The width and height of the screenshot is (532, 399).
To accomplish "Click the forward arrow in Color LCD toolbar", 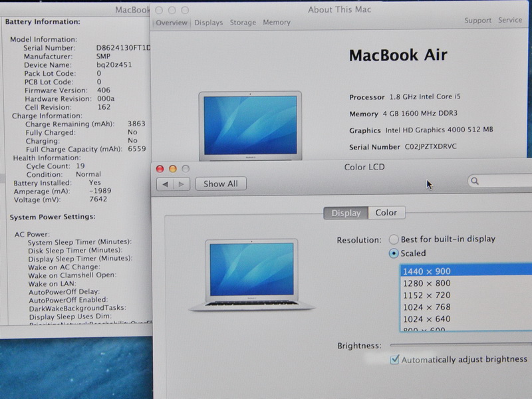I will pos(182,184).
